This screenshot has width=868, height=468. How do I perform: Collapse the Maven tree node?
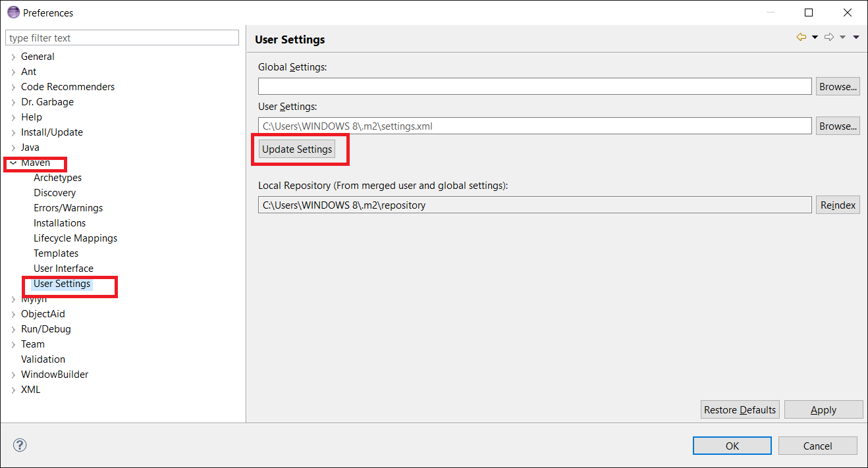(x=13, y=163)
